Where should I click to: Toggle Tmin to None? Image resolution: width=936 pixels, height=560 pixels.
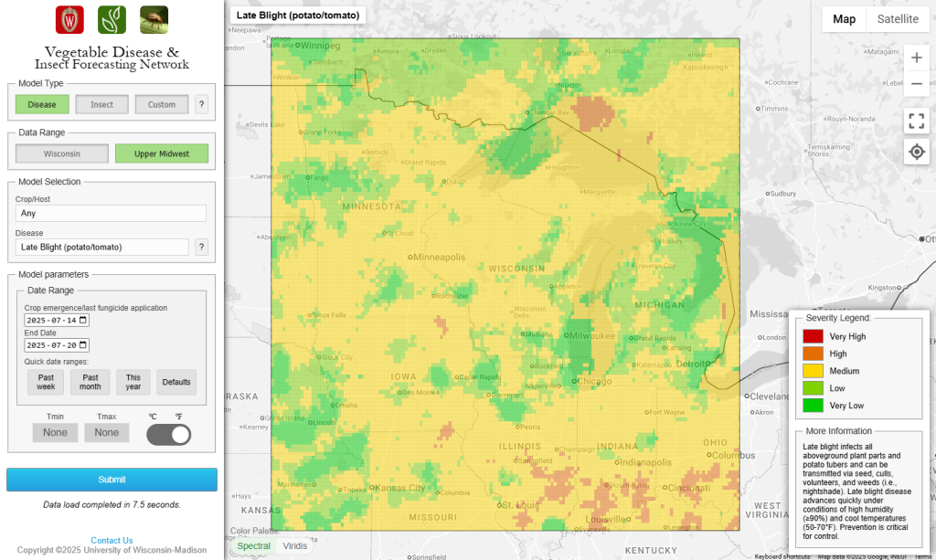coord(55,432)
